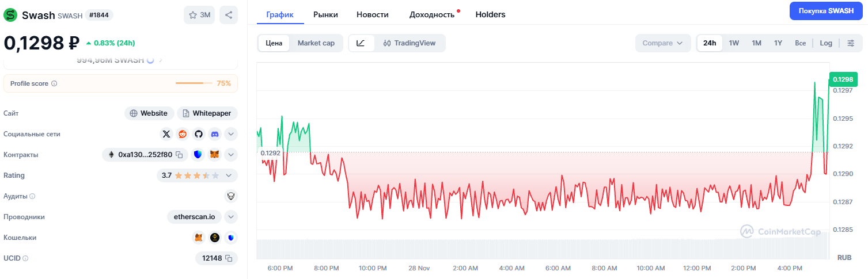Switch the chart to Market cap
Viewport: 868px width, 279px height.
tap(316, 43)
